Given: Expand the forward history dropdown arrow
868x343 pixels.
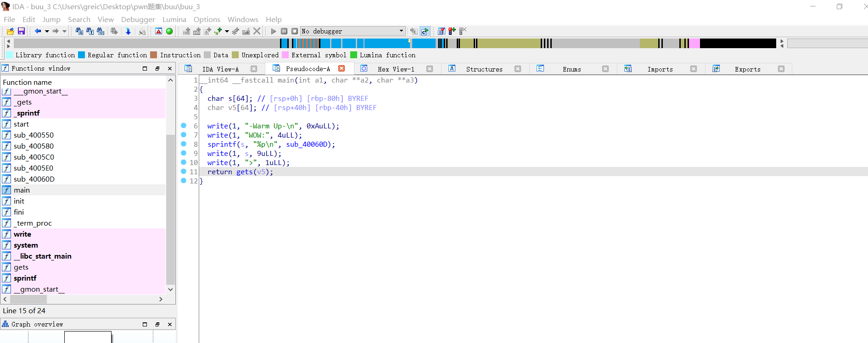Looking at the screenshot, I should (x=64, y=31).
